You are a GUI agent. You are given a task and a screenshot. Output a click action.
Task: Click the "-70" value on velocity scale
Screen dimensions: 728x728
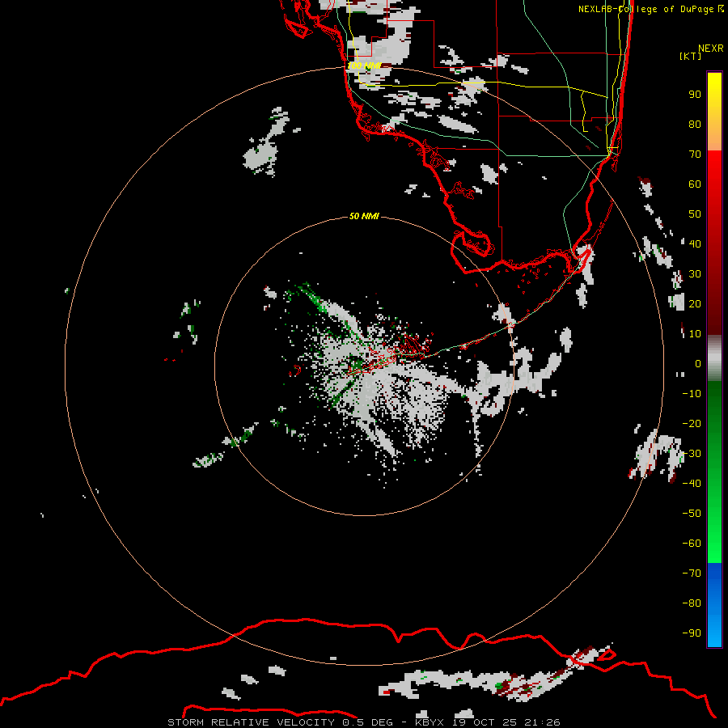coord(692,574)
